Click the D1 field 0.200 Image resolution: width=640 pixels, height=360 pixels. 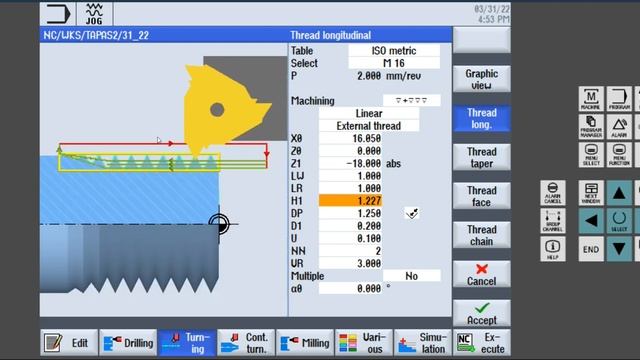350,226
